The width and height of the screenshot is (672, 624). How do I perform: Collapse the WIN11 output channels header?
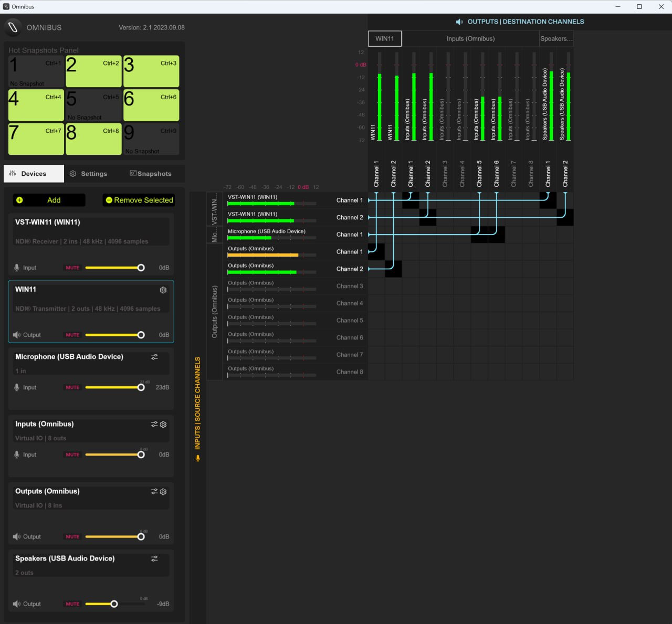point(385,39)
